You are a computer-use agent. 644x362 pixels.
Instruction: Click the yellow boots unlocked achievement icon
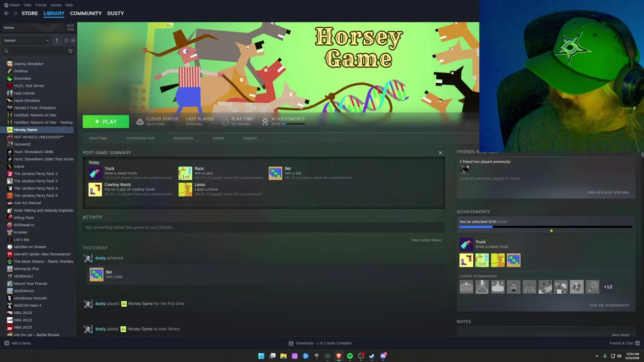[x=466, y=260]
